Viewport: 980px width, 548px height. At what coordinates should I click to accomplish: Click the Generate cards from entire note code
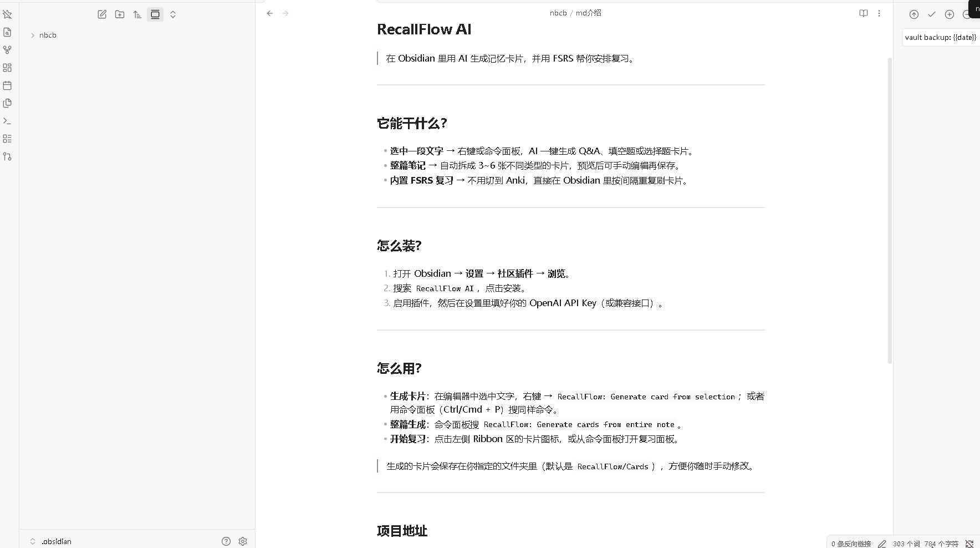tap(579, 424)
